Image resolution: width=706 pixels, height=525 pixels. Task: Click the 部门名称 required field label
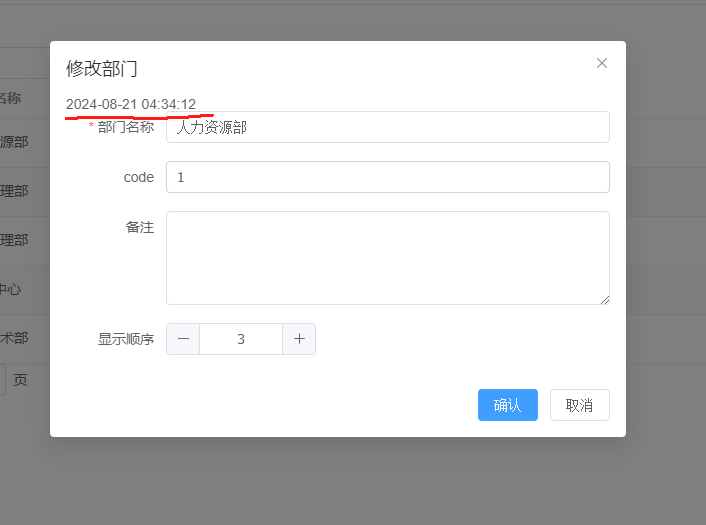[x=126, y=127]
